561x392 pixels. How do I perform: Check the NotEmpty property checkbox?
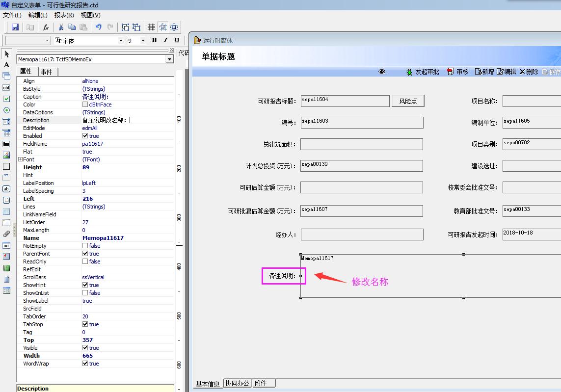[85, 246]
